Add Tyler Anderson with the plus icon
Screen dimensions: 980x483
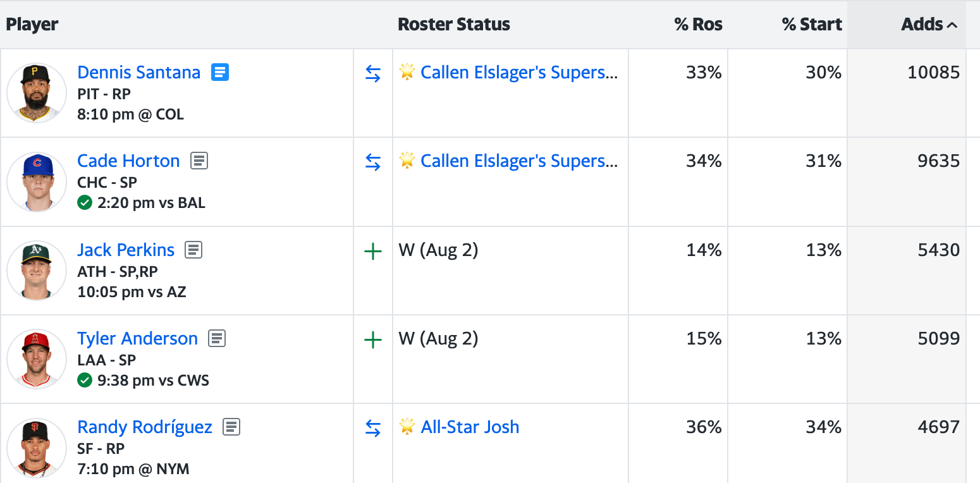pos(373,340)
